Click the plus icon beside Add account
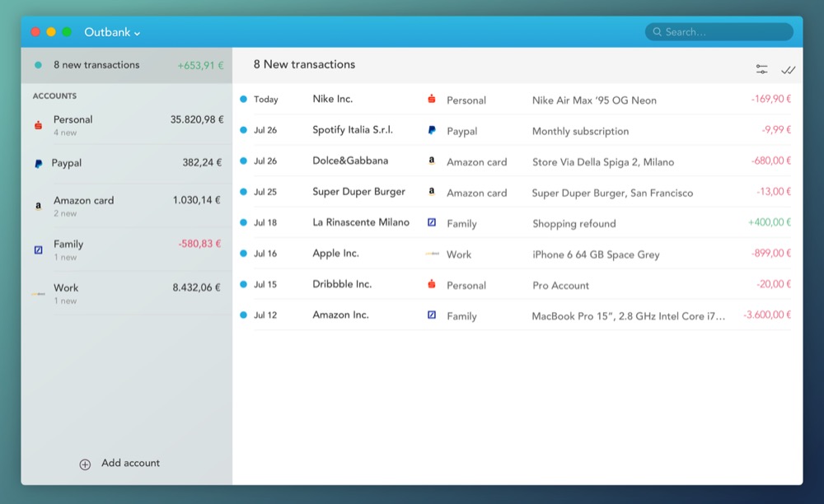The width and height of the screenshot is (824, 504). click(85, 464)
